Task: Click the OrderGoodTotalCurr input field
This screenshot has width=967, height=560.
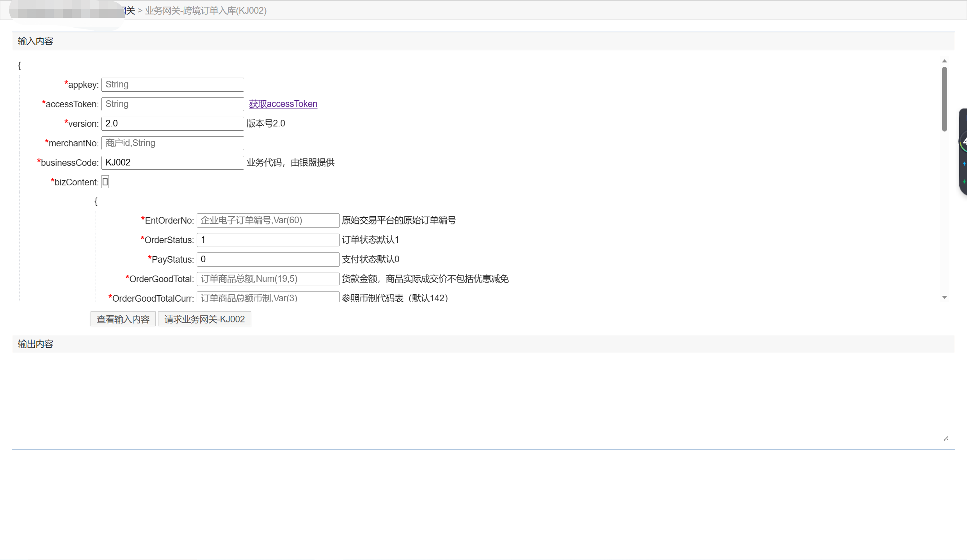Action: 268,297
